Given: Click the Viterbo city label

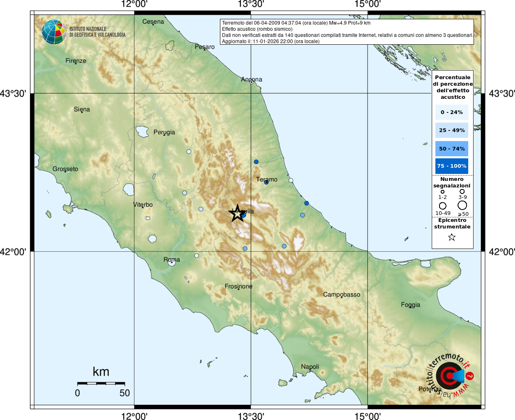Looking at the screenshot, I should click(143, 205).
